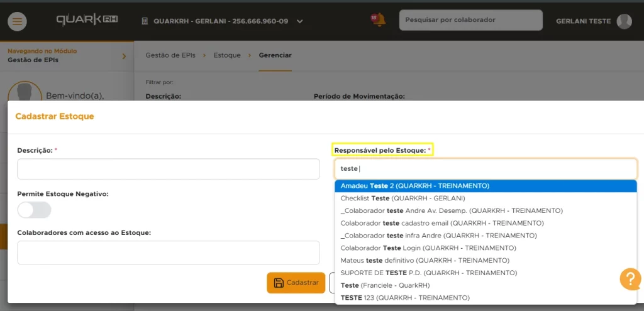The image size is (644, 311).
Task: Pick Mateus teste definitivo from list
Action: (425, 260)
